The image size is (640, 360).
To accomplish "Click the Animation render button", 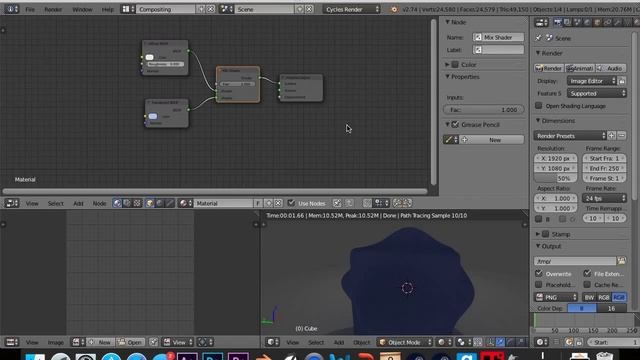I will point(580,68).
